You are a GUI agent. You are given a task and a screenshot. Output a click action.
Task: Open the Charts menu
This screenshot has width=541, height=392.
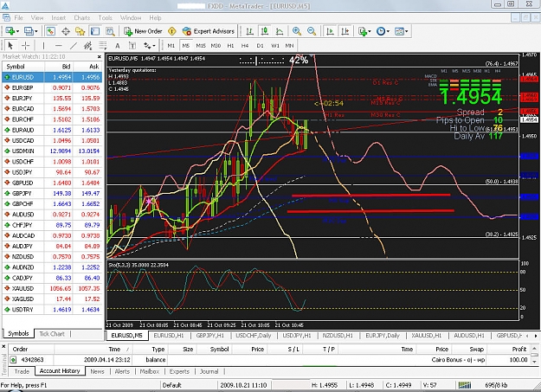(x=81, y=17)
